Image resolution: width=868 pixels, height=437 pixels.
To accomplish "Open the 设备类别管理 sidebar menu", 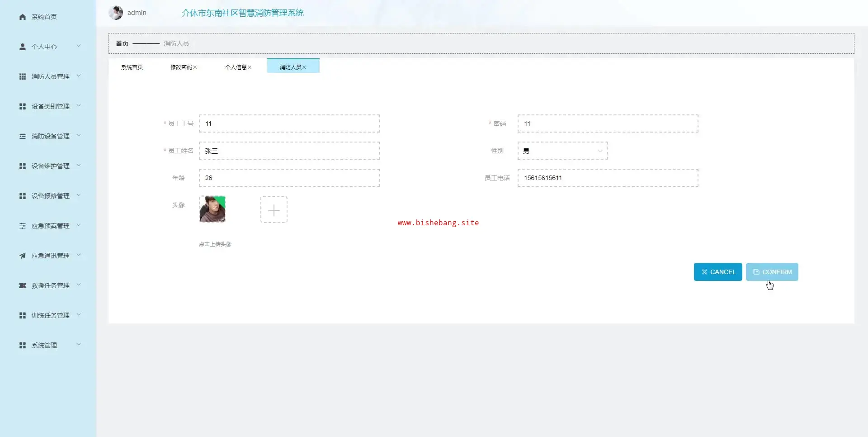I will point(51,106).
